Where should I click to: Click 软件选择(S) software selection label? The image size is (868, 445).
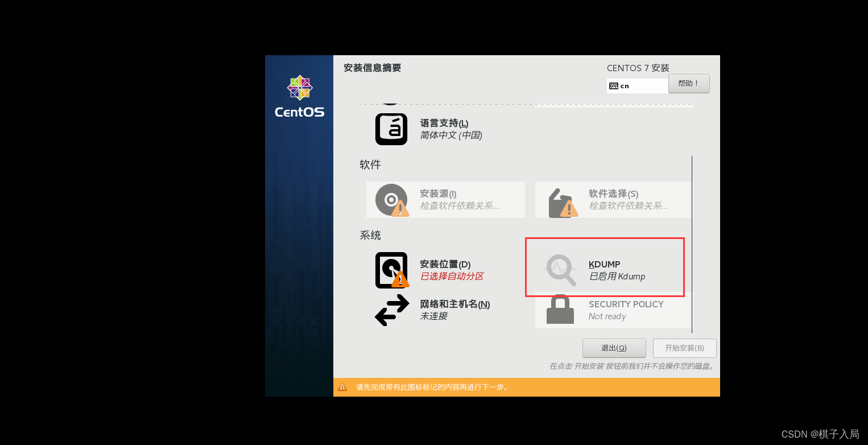pyautogui.click(x=614, y=193)
